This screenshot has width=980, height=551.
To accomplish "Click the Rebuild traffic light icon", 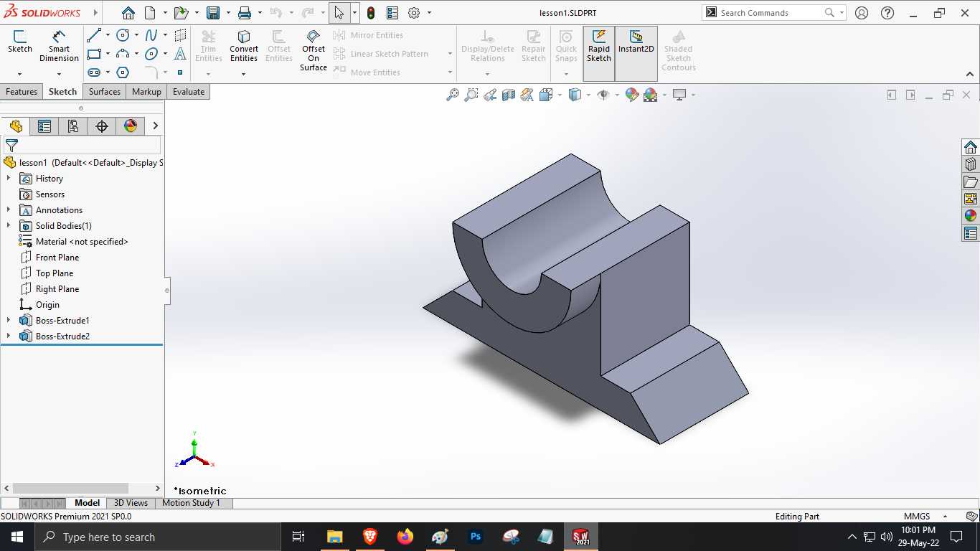I will 371,13.
